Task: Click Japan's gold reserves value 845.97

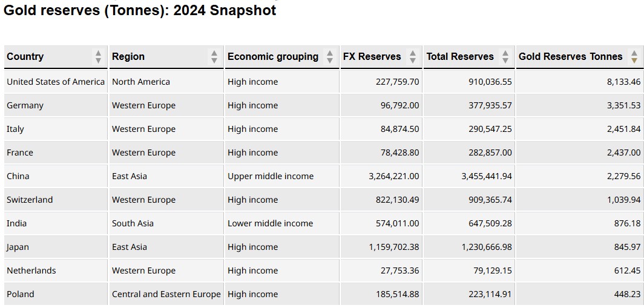Action: pyautogui.click(x=627, y=247)
